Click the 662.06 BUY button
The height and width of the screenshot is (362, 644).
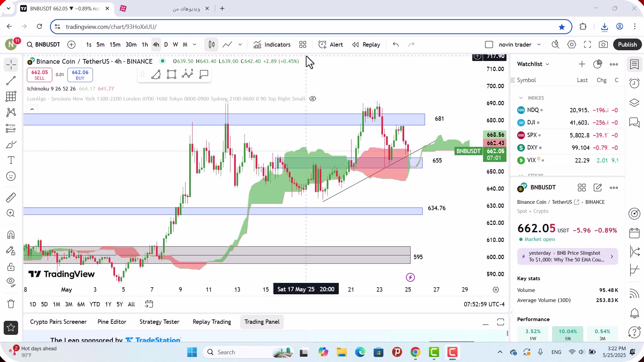pyautogui.click(x=80, y=75)
